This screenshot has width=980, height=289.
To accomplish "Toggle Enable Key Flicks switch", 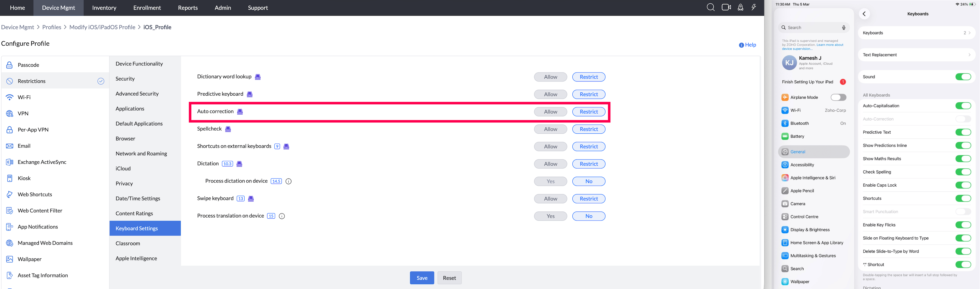I will tap(963, 225).
